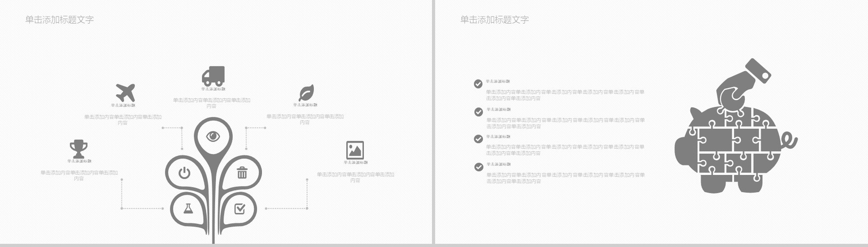
Task: Click the checkbox icon in the bottom-right petal
Action: [x=240, y=208]
